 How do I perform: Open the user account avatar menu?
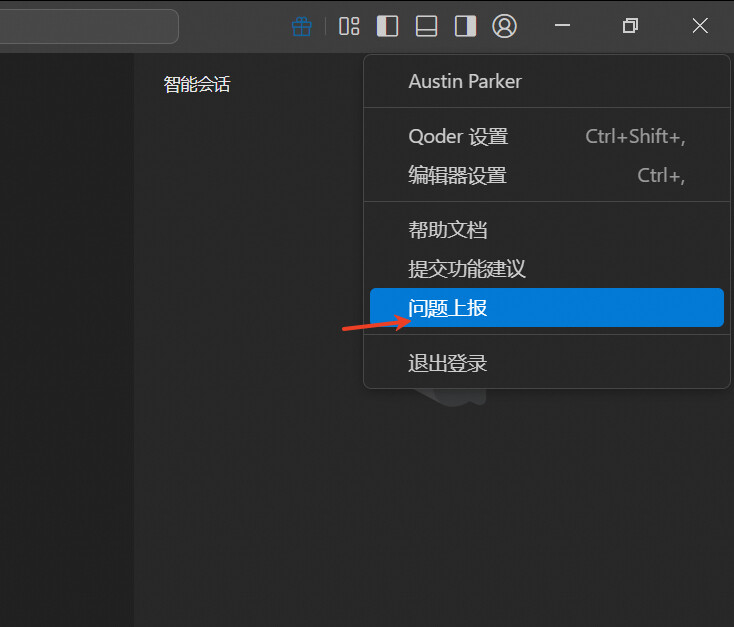pyautogui.click(x=504, y=26)
